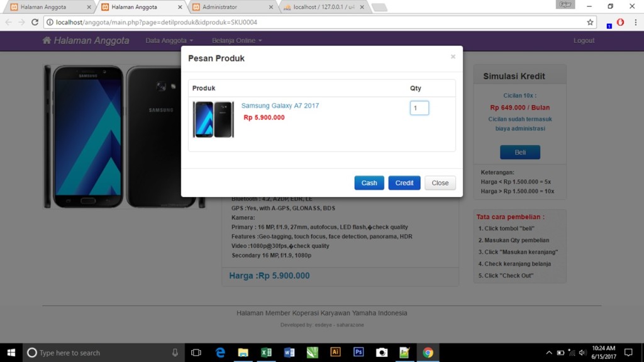Click the taskbar search box
Image resolution: width=644 pixels, height=362 pixels.
104,353
